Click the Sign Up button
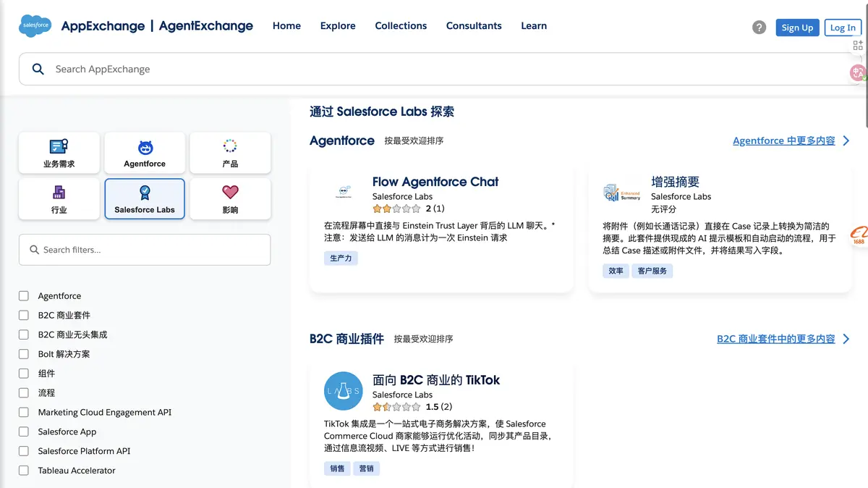868x488 pixels. [x=797, y=28]
